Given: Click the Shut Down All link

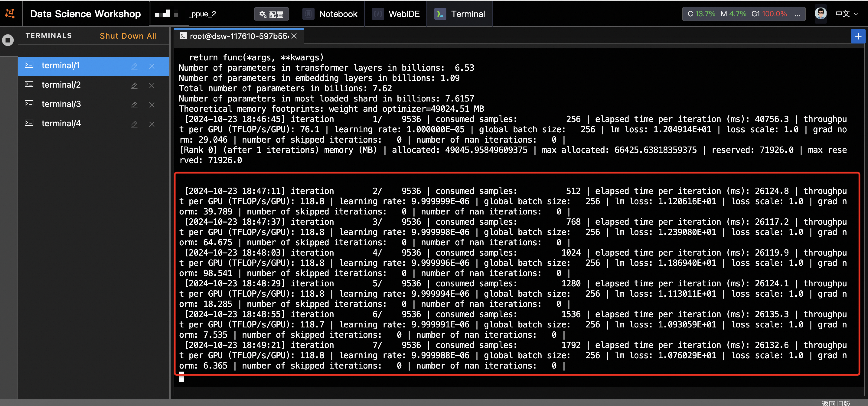Looking at the screenshot, I should (128, 36).
